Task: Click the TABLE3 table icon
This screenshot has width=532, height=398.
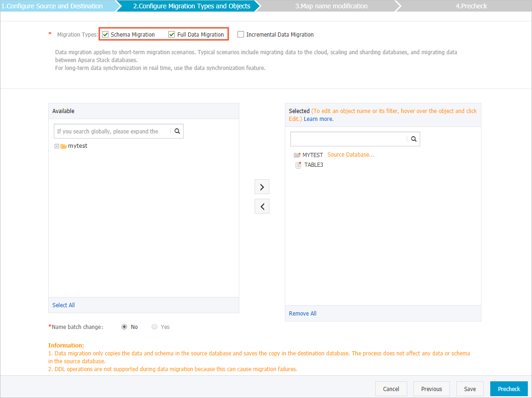Action: click(x=298, y=164)
